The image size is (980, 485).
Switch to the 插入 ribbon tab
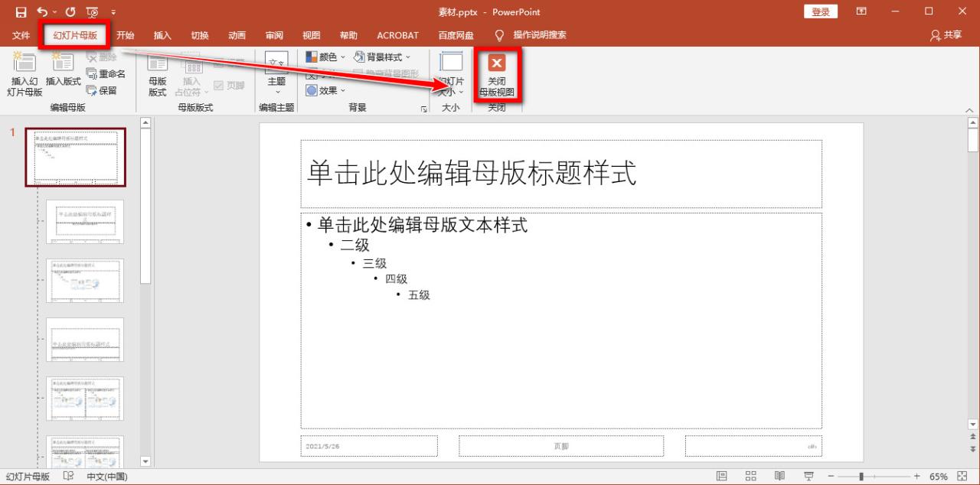pyautogui.click(x=162, y=35)
